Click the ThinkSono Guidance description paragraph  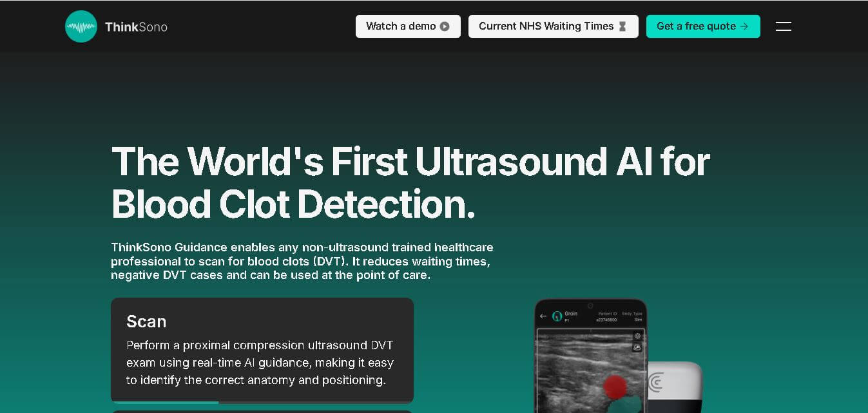pyautogui.click(x=302, y=261)
